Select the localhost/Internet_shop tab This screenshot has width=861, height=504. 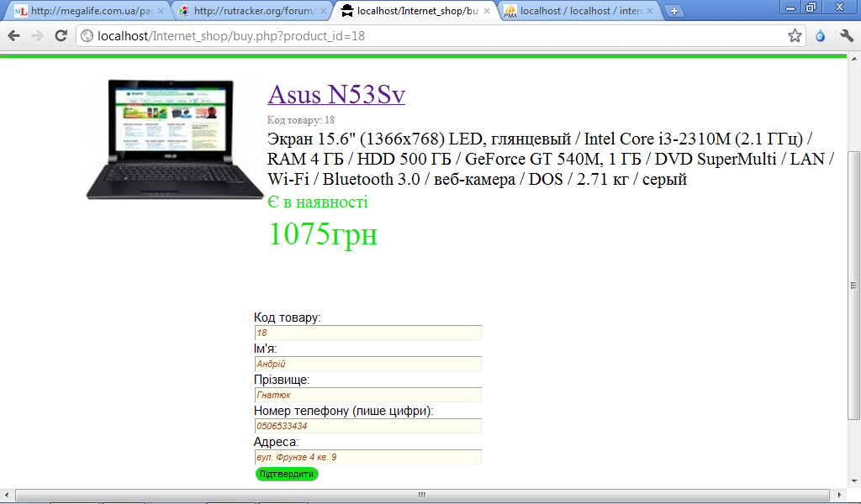tap(416, 10)
